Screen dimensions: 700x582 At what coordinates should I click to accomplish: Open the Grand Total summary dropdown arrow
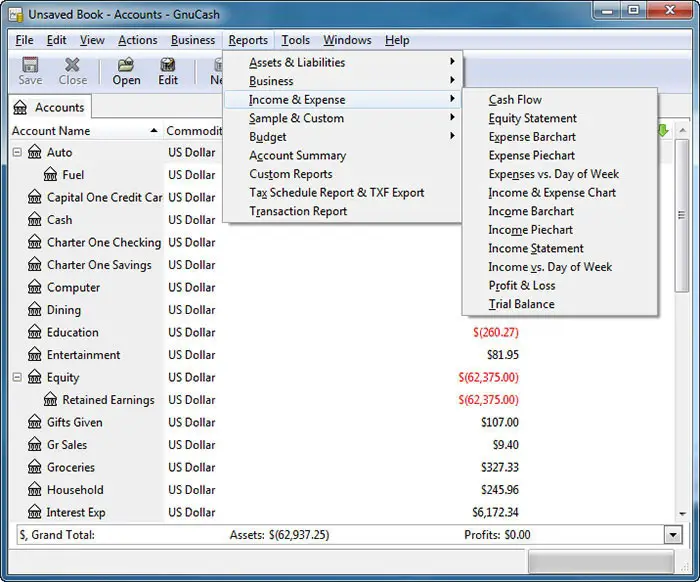click(673, 535)
